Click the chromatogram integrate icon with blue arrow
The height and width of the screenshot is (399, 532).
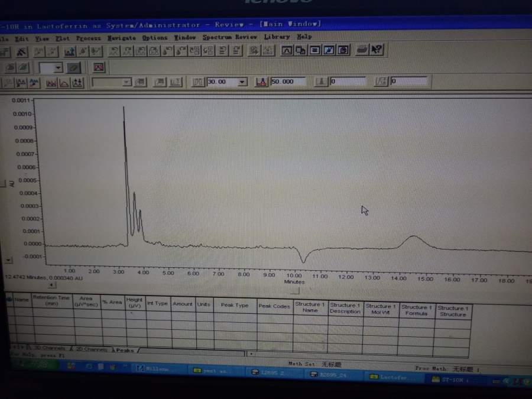coord(70,51)
